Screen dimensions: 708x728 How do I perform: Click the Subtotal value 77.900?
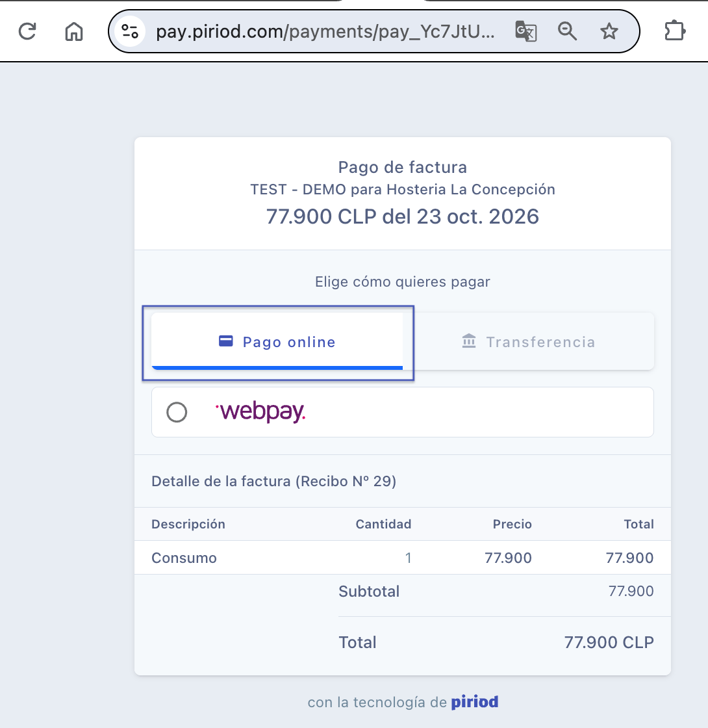[x=631, y=591]
